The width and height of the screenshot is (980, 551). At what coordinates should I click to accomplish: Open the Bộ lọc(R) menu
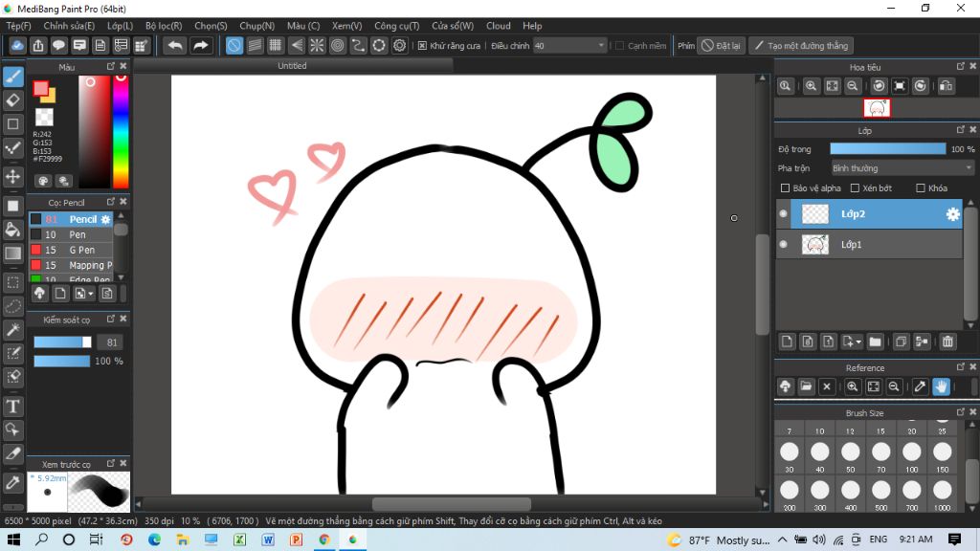(x=165, y=26)
